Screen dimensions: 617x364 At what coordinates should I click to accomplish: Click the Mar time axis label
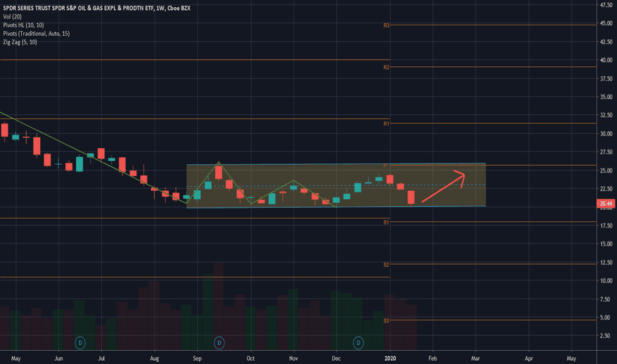click(475, 358)
